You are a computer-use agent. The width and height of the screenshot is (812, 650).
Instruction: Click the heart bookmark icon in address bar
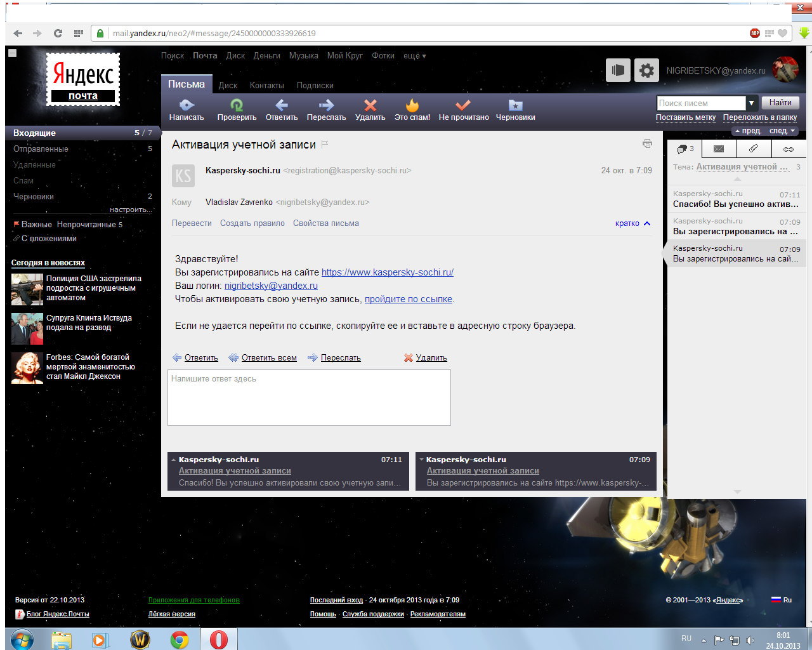point(783,33)
